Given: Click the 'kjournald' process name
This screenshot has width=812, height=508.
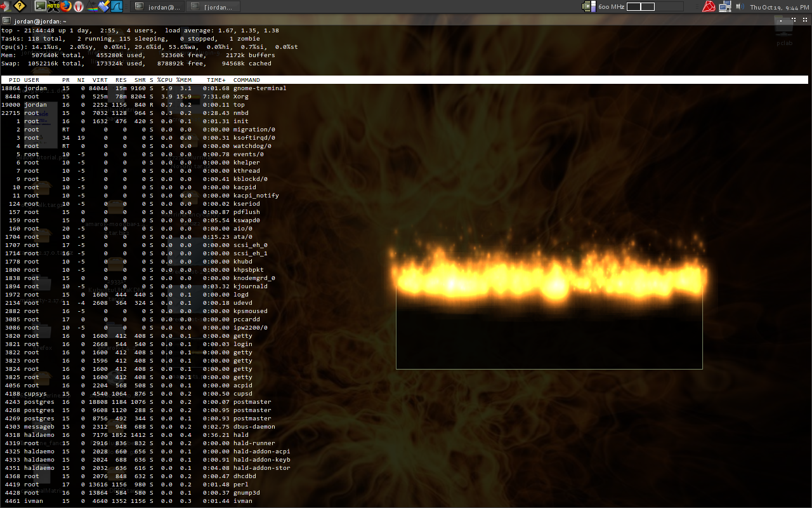Looking at the screenshot, I should (x=251, y=286).
